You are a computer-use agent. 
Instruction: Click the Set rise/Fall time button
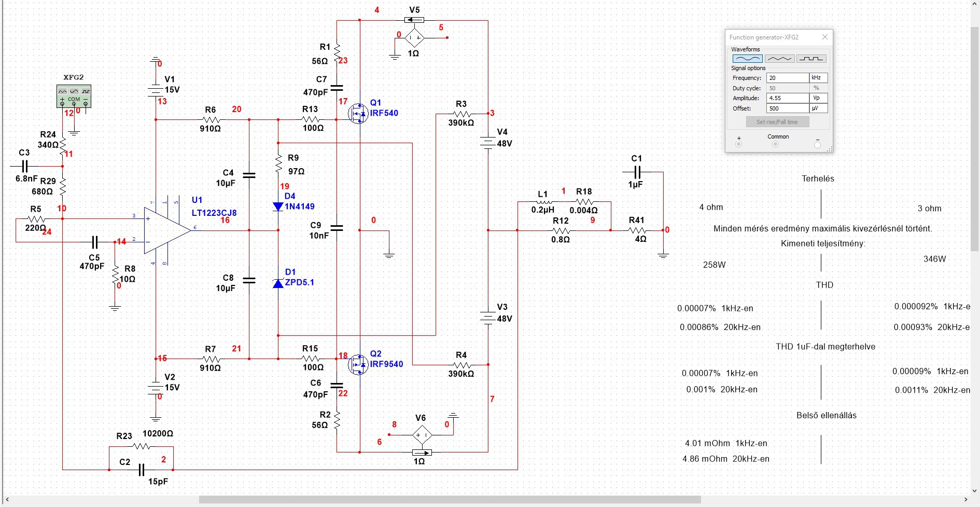pyautogui.click(x=777, y=122)
